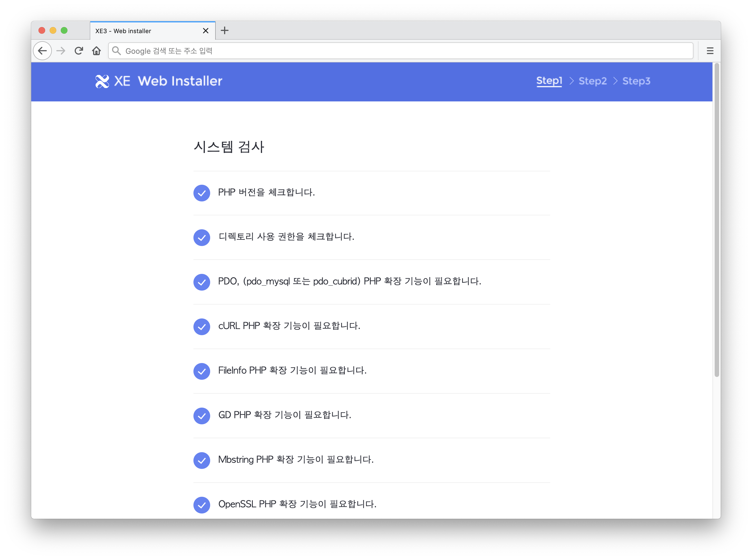Go to Step2 in the installer header
The width and height of the screenshot is (752, 560).
click(x=593, y=81)
